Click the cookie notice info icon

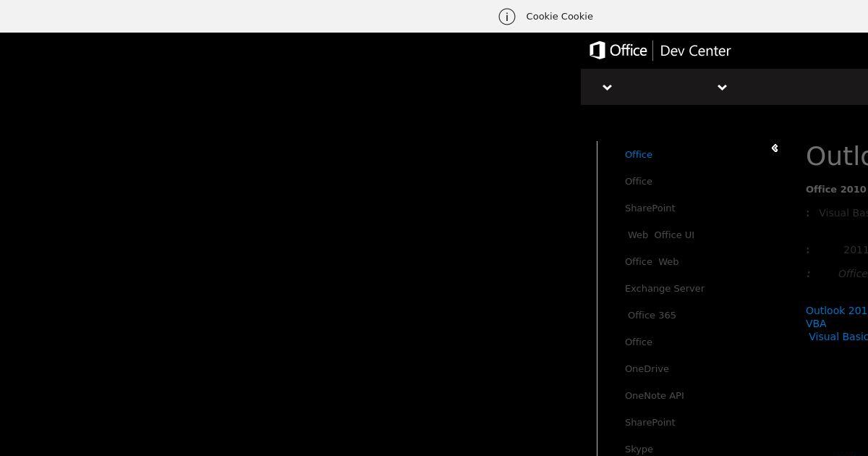click(x=507, y=17)
